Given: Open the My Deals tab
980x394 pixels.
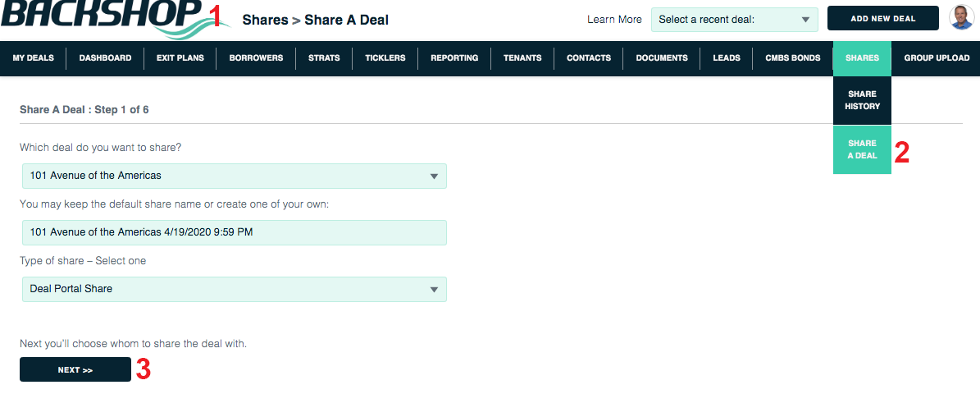Looking at the screenshot, I should tap(33, 58).
